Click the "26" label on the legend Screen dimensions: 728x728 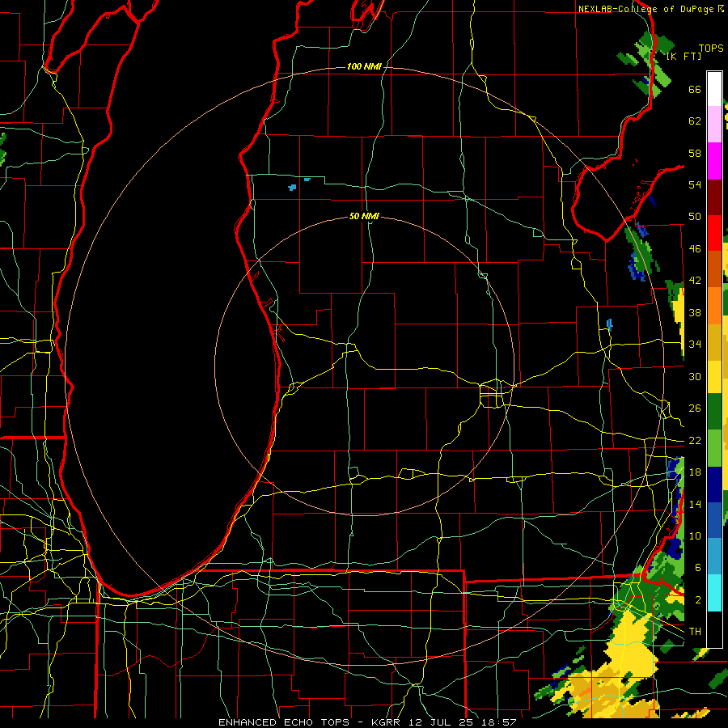tap(695, 408)
